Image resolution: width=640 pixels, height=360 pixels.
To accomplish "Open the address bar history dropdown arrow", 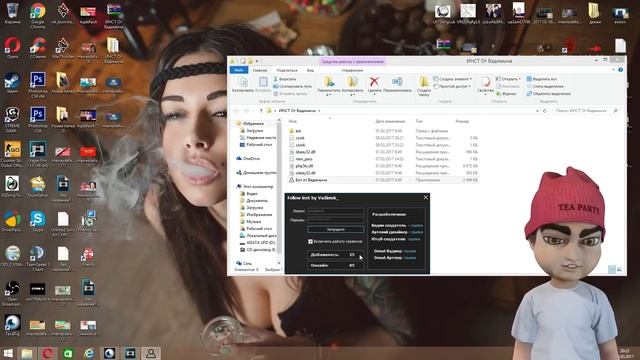I will coord(537,111).
